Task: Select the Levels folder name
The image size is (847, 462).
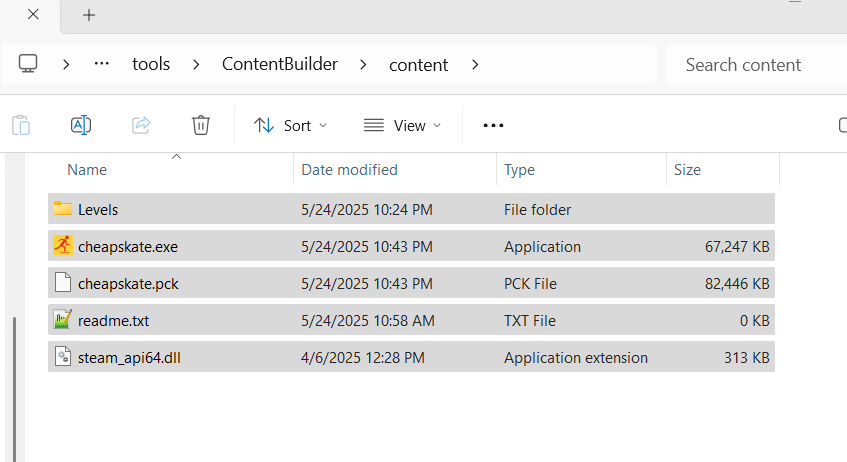Action: tap(98, 210)
